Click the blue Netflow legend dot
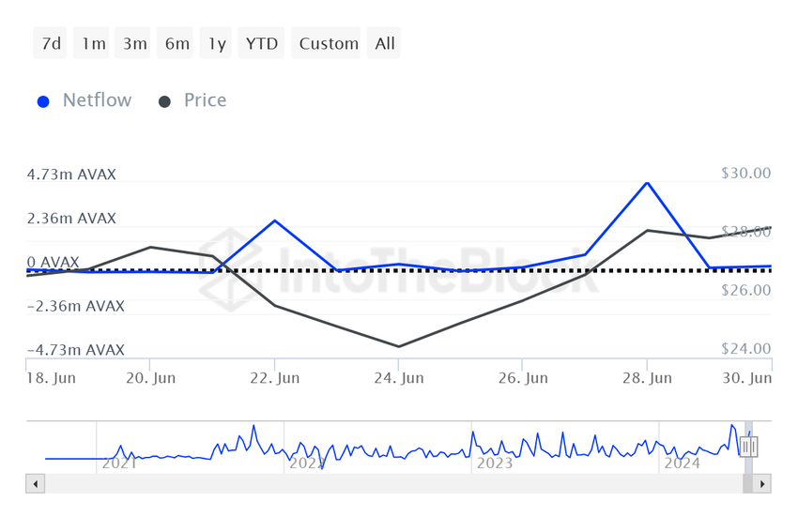Viewport: 798px width, 532px height. [x=43, y=101]
